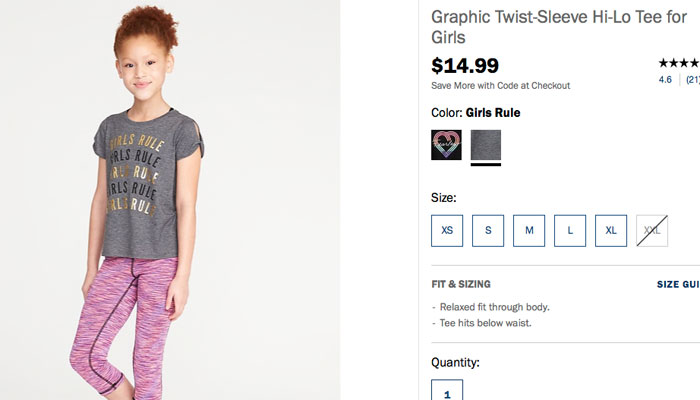Click the crossed-out XXL size
The image size is (700, 400).
(652, 230)
